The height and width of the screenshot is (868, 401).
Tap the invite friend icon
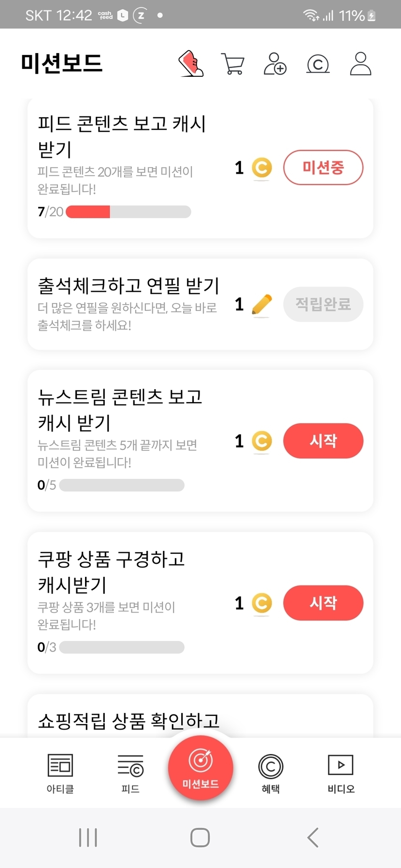pyautogui.click(x=275, y=64)
